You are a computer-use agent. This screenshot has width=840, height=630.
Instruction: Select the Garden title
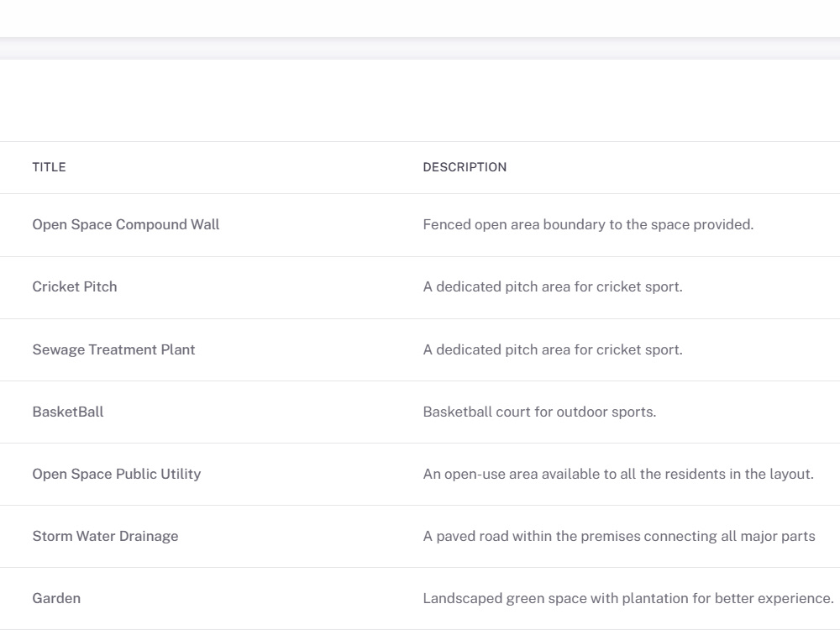[56, 598]
